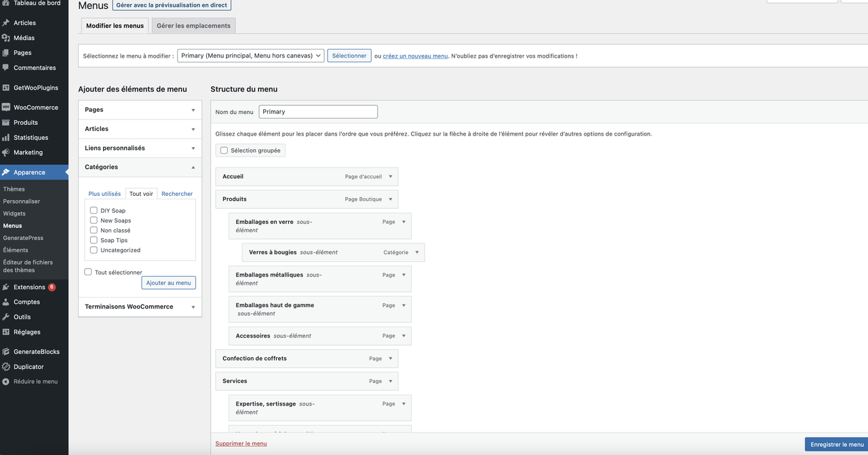Expand Emballages métalliques item options

tap(403, 275)
